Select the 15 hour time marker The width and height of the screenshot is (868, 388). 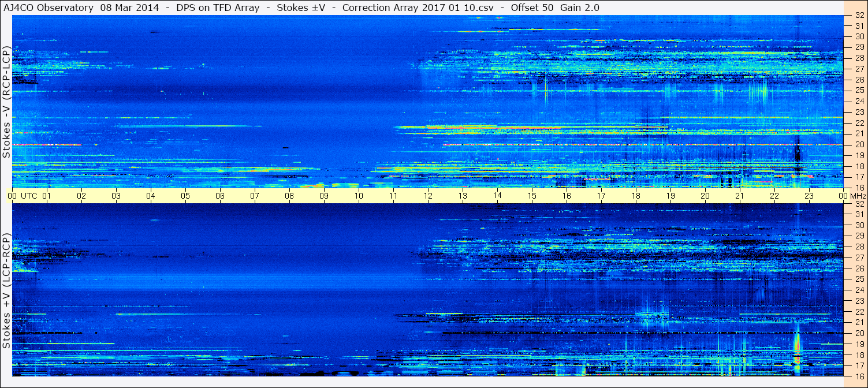point(532,196)
